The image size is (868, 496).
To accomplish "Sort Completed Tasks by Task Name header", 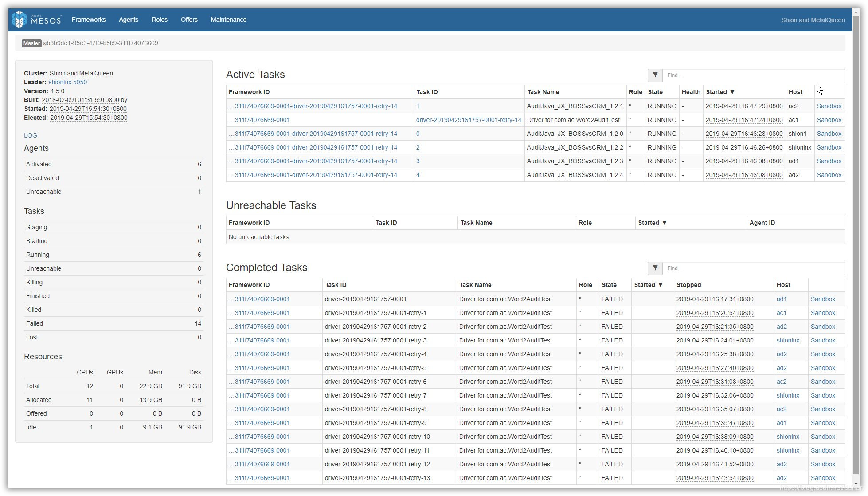I will (x=475, y=285).
